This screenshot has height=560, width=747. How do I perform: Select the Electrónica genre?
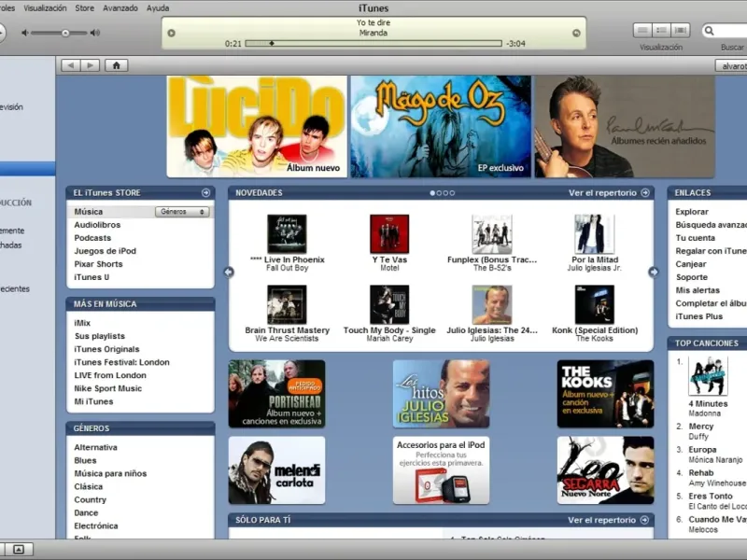coord(96,526)
